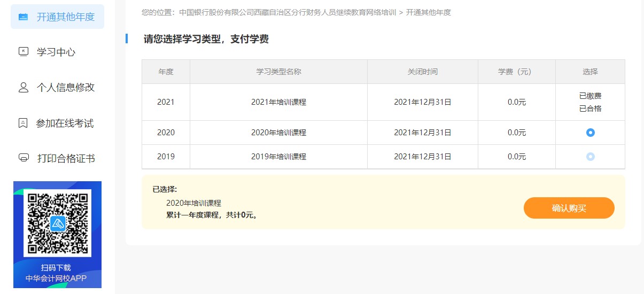Click the 关闭时间 column header
This screenshot has height=294, width=644.
coord(422,72)
